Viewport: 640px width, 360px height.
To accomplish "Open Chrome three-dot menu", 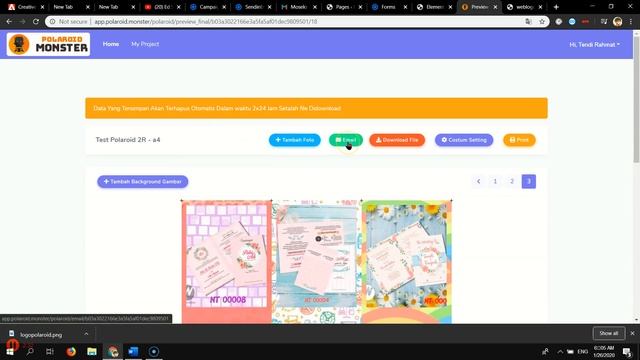I will (631, 22).
